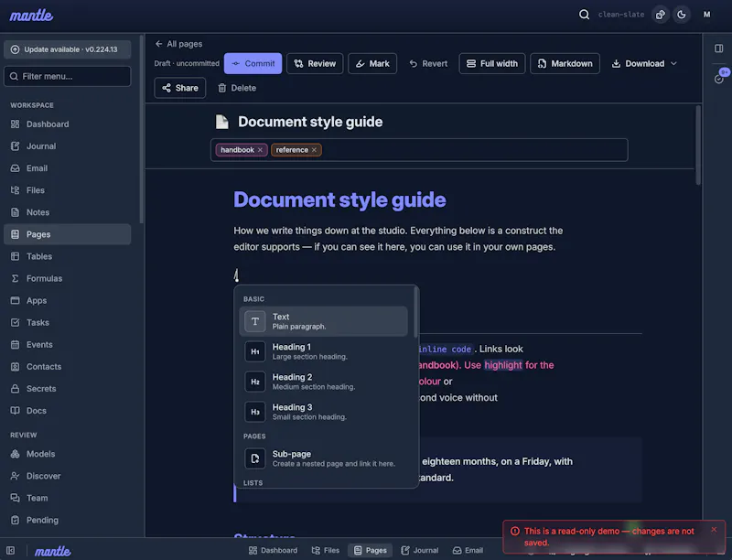Choose Heading 3 in slash menu
732x560 pixels.
click(324, 412)
